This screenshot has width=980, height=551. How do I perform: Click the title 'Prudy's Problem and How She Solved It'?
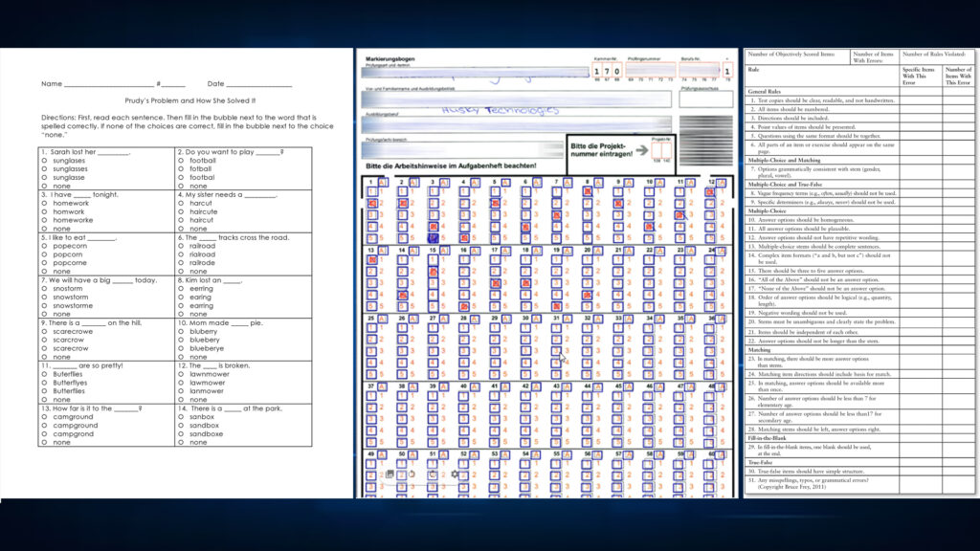click(190, 100)
